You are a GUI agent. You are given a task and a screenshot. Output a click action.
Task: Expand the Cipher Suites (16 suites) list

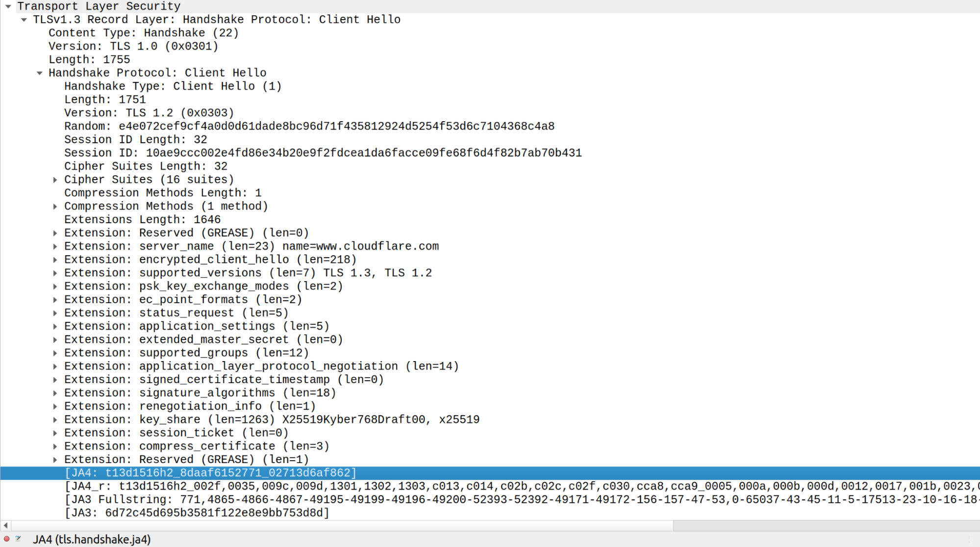(x=55, y=180)
